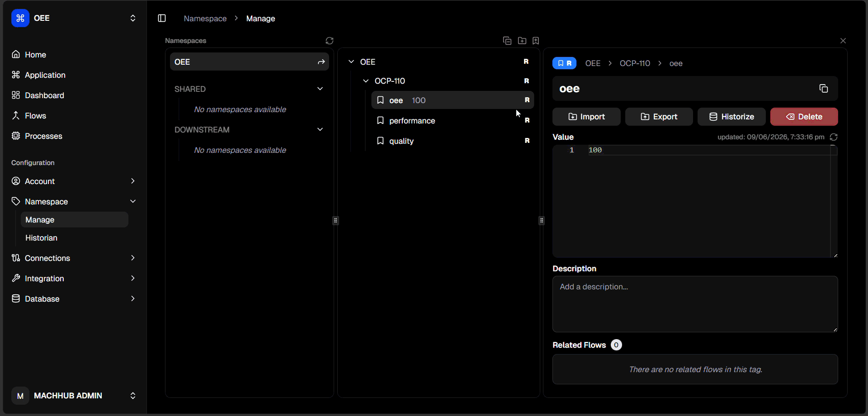This screenshot has width=868, height=416.
Task: Select the oee tag row
Action: [453, 100]
